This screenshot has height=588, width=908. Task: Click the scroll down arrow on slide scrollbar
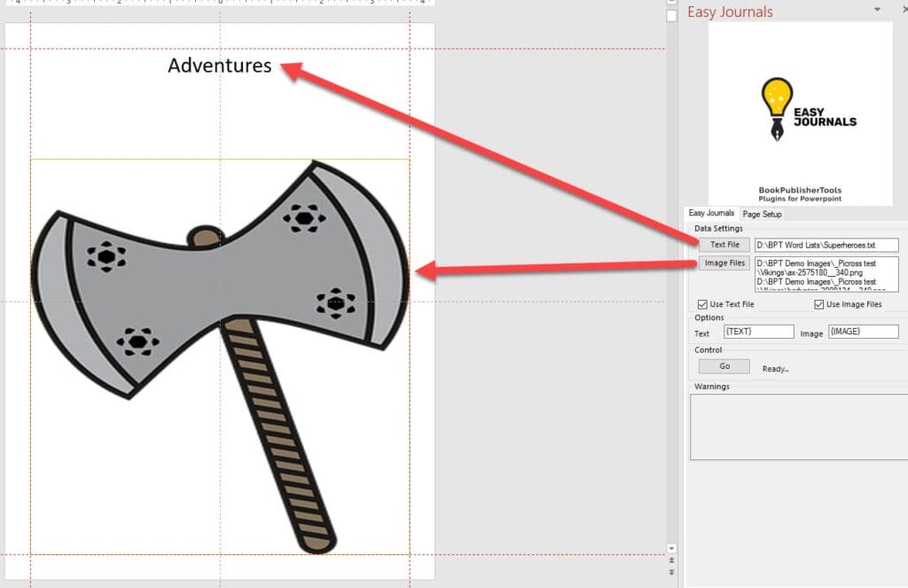(x=671, y=548)
